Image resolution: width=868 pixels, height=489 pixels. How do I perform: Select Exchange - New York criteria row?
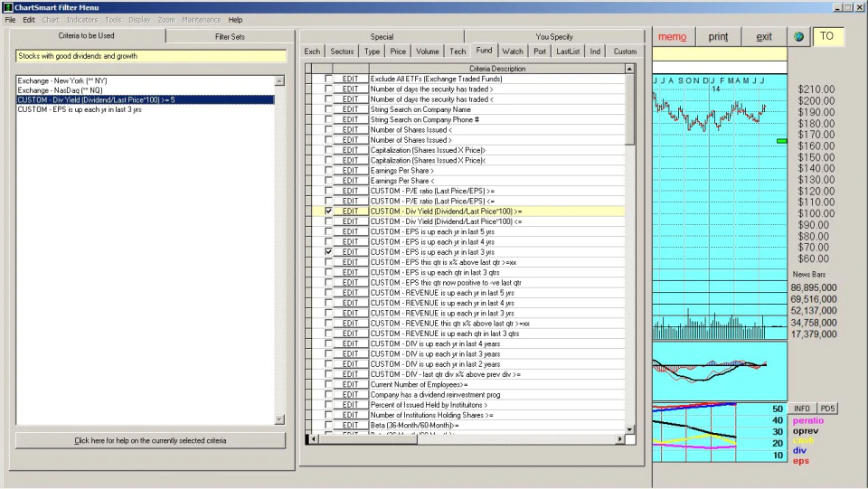(146, 80)
